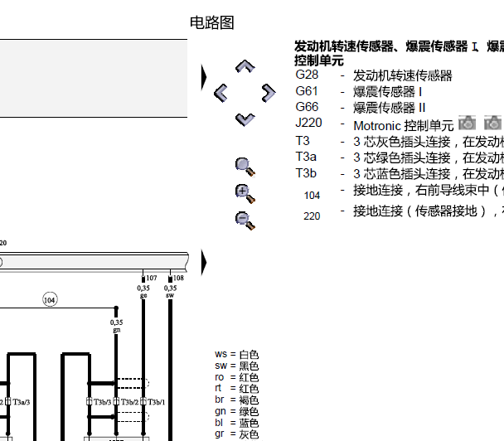
Task: Click ws = 白色 color legend entry
Action: (x=237, y=355)
